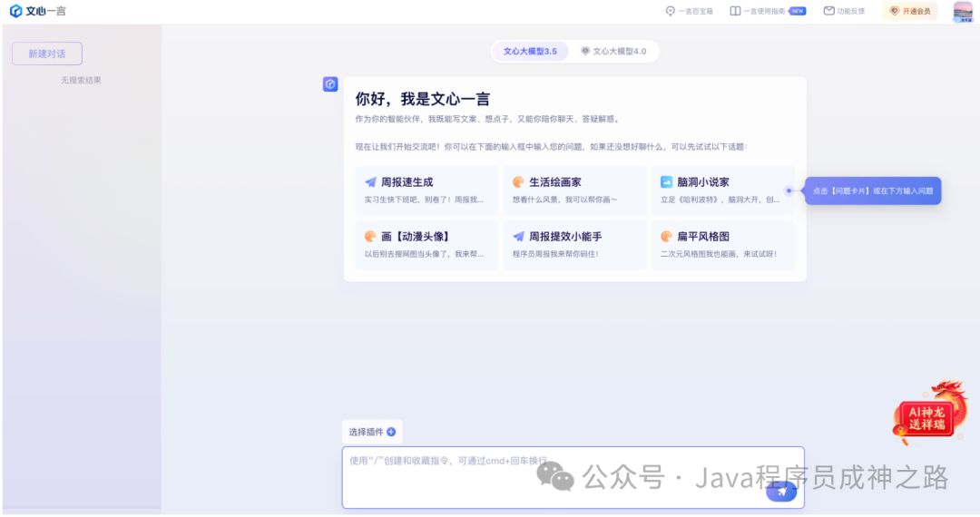Switch to 文心大模型4.0 tab
The width and height of the screenshot is (980, 517).
pyautogui.click(x=613, y=51)
